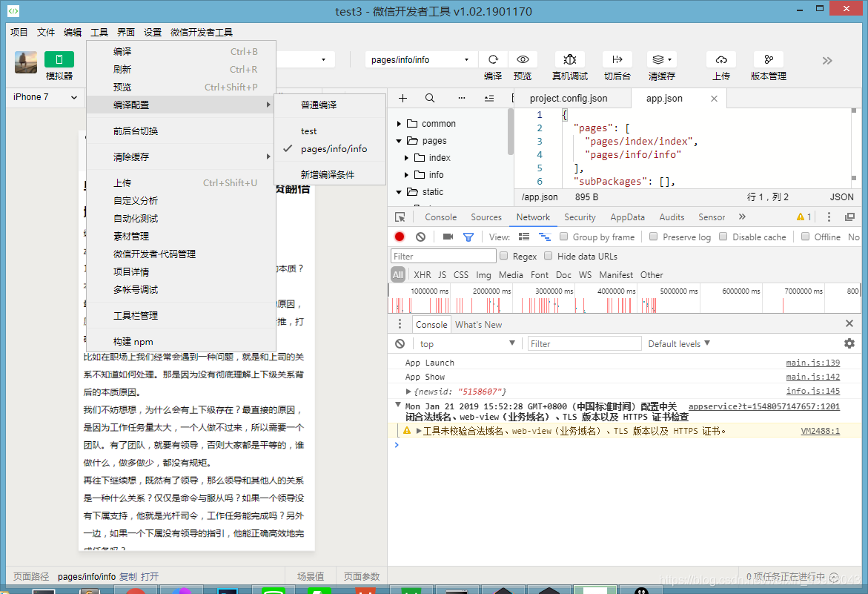This screenshot has width=868, height=594.
Task: Switch to the AppData tab
Action: pos(627,217)
